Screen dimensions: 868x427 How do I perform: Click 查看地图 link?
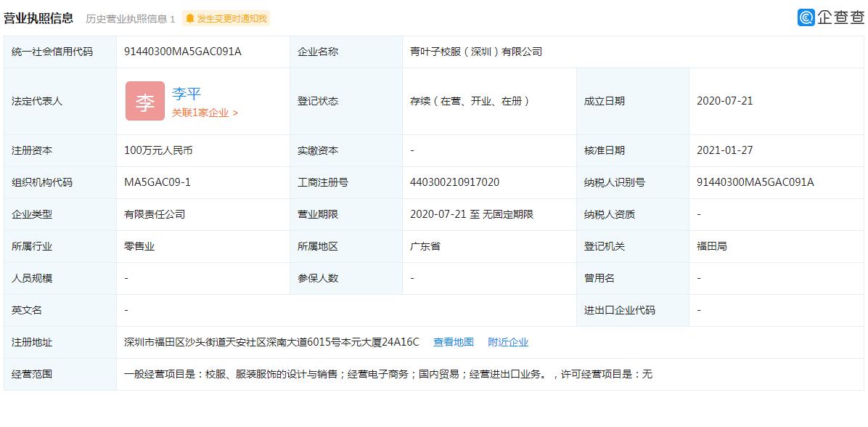pyautogui.click(x=454, y=342)
